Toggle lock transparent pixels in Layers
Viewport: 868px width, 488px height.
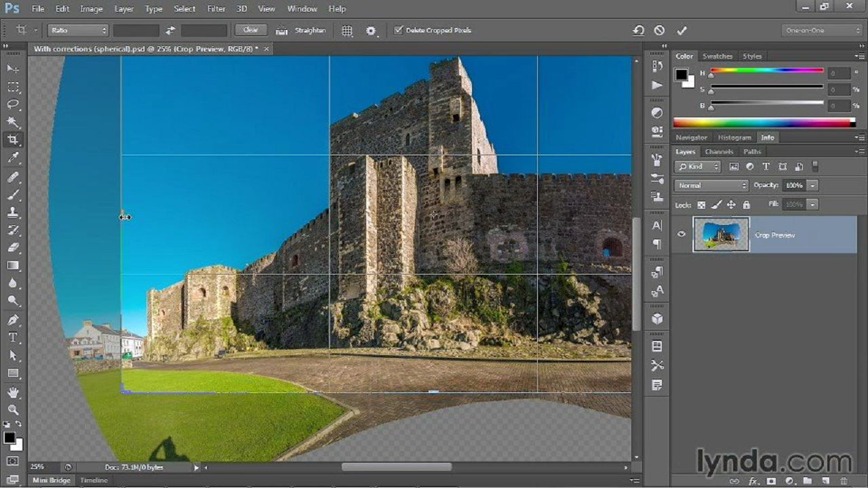tap(701, 205)
